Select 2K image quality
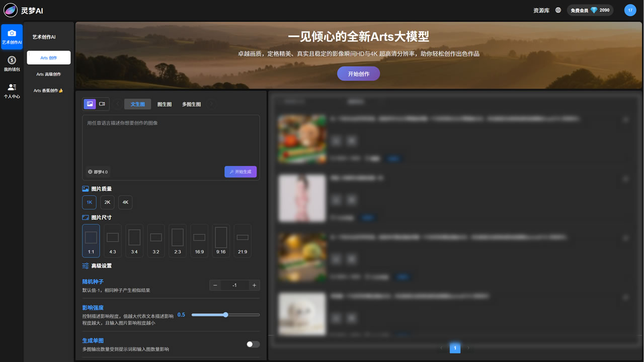 point(107,202)
